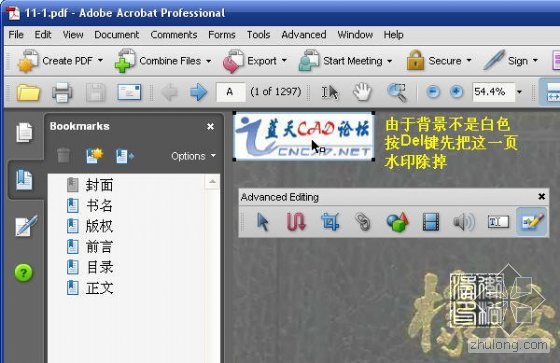Create a new bookmark icon
The image size is (560, 363).
click(x=95, y=156)
